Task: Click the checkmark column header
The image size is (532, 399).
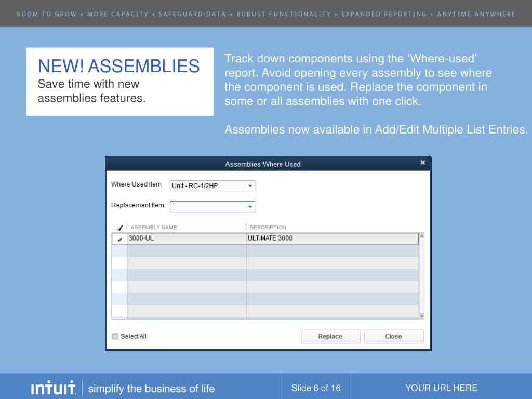Action: pyautogui.click(x=119, y=228)
